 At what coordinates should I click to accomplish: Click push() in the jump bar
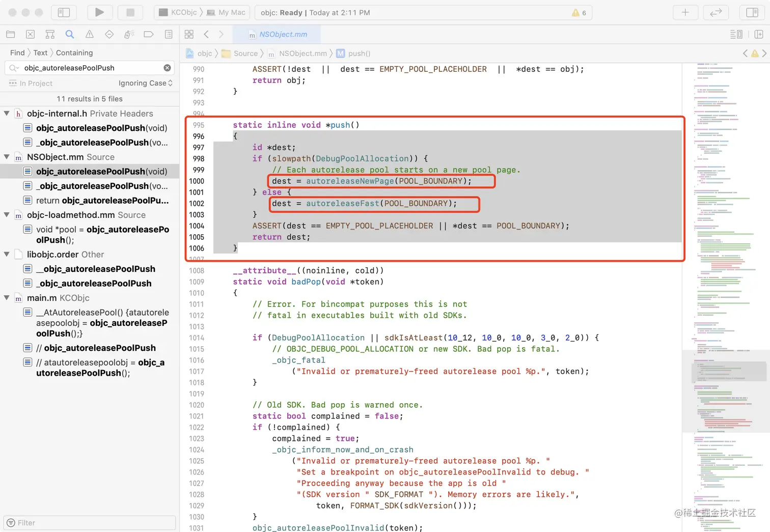coord(359,53)
